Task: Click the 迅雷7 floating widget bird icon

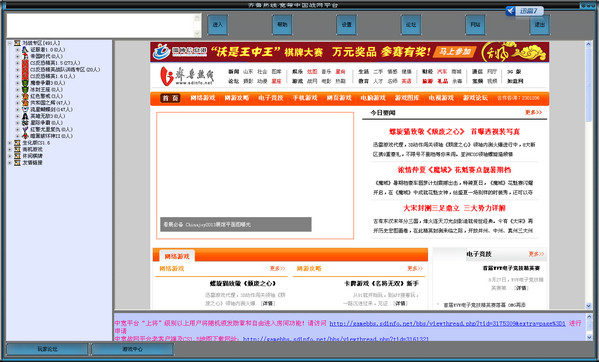Action: (511, 11)
